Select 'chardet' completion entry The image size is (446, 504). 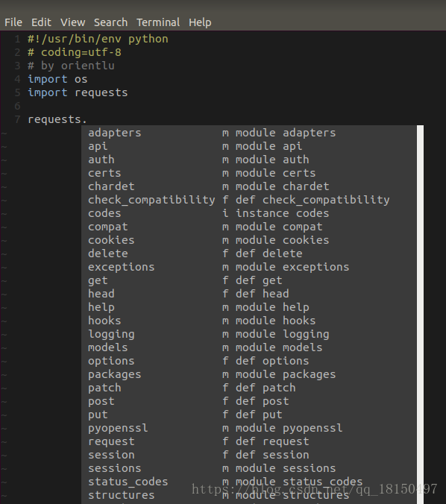tap(249, 186)
